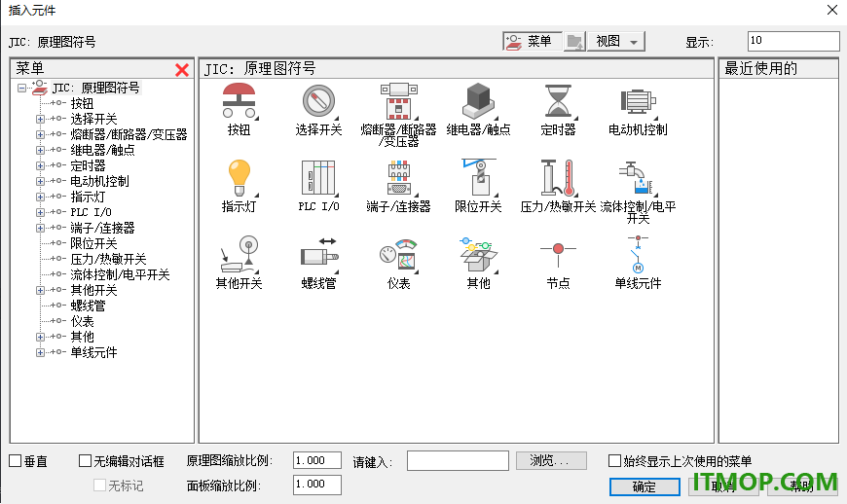Open the PLC I/O module icon

[318, 178]
